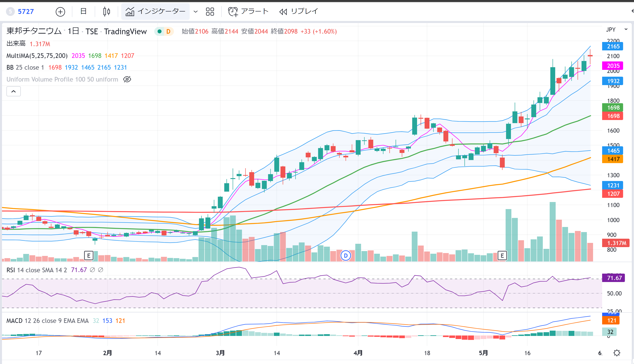This screenshot has width=634, height=364.
Task: Click the dividend D marker near April
Action: coord(346,255)
